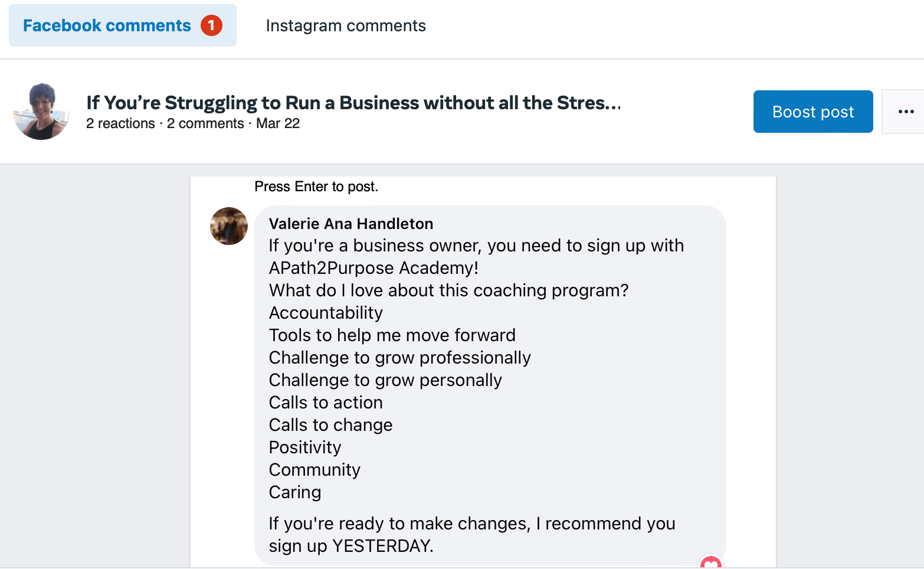Switch to the Facebook comments tab

[x=107, y=25]
